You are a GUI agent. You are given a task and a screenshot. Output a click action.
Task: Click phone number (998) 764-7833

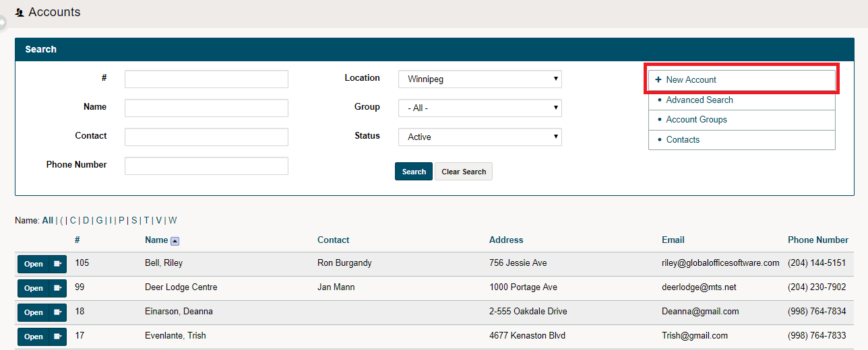coord(817,336)
